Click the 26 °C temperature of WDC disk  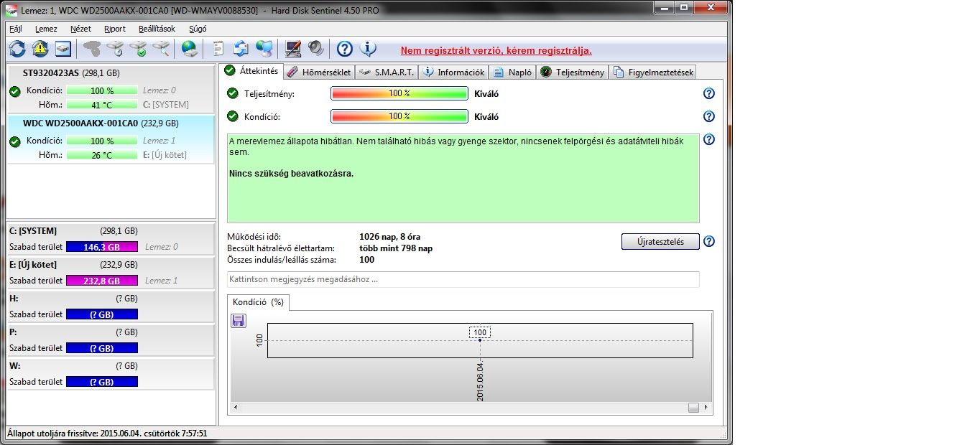(101, 155)
